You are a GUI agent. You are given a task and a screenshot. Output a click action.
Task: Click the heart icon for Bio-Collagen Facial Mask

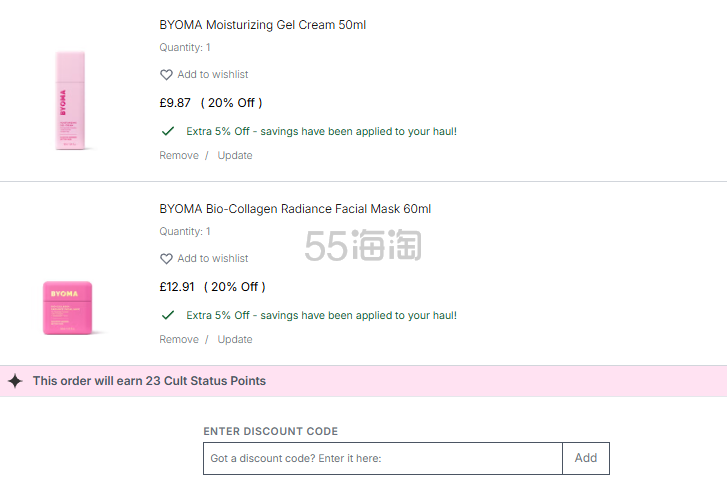[x=166, y=259]
